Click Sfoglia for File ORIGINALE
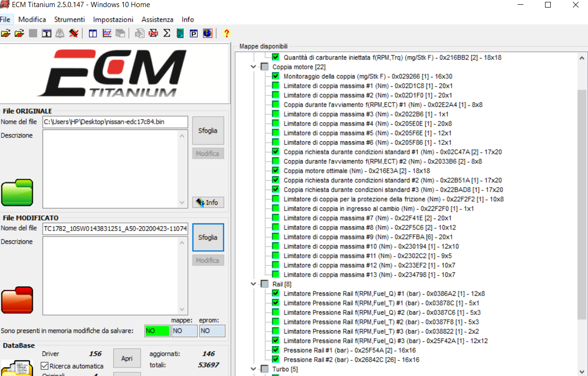 (208, 130)
